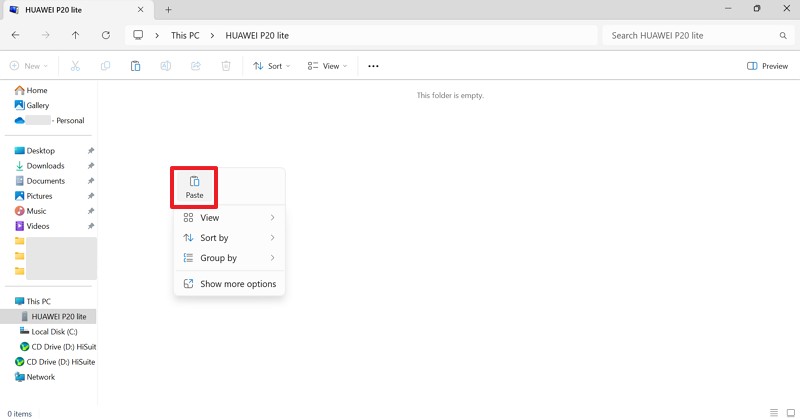Click the Copy icon in toolbar
The height and width of the screenshot is (419, 800).
pos(105,66)
